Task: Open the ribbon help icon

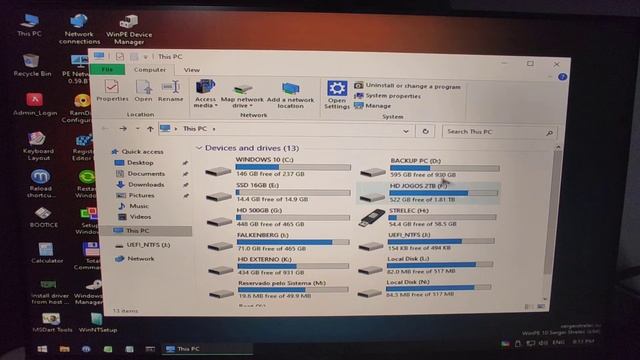Action: pyautogui.click(x=563, y=77)
